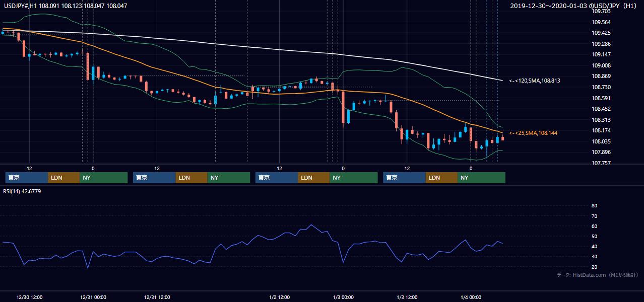Screen dimensions: 644x302
Task: Click price axis label 109.147
Action: coord(601,54)
